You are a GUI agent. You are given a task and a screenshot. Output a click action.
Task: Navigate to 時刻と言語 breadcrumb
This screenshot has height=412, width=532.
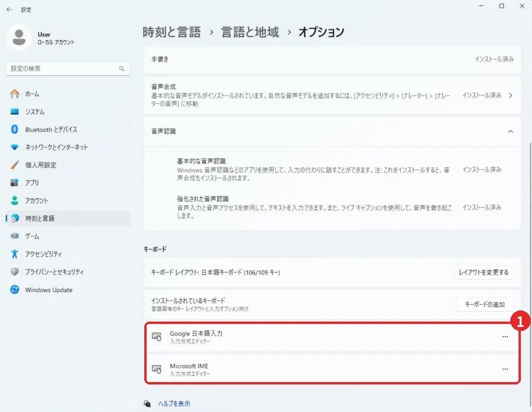click(172, 32)
